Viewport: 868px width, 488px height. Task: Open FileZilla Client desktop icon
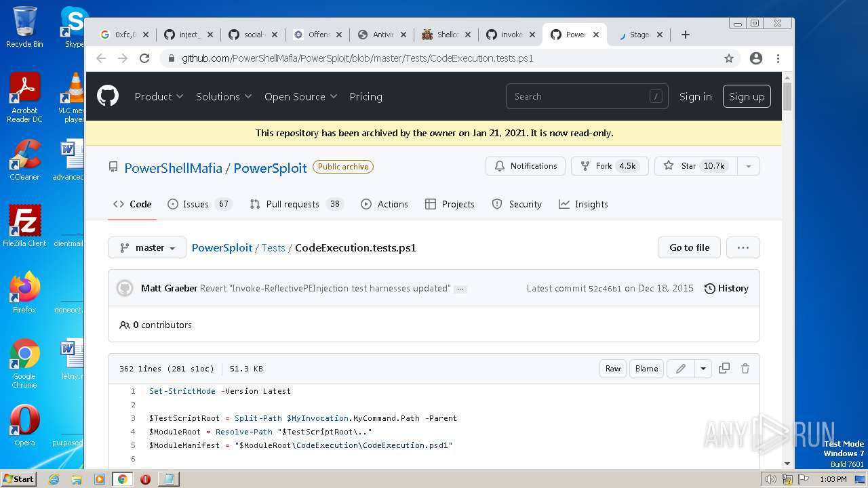(x=24, y=226)
